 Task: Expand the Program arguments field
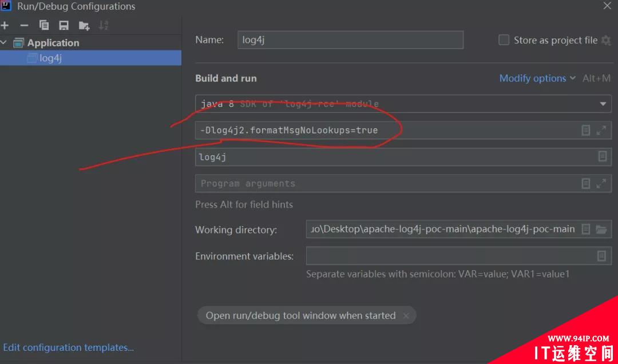601,183
